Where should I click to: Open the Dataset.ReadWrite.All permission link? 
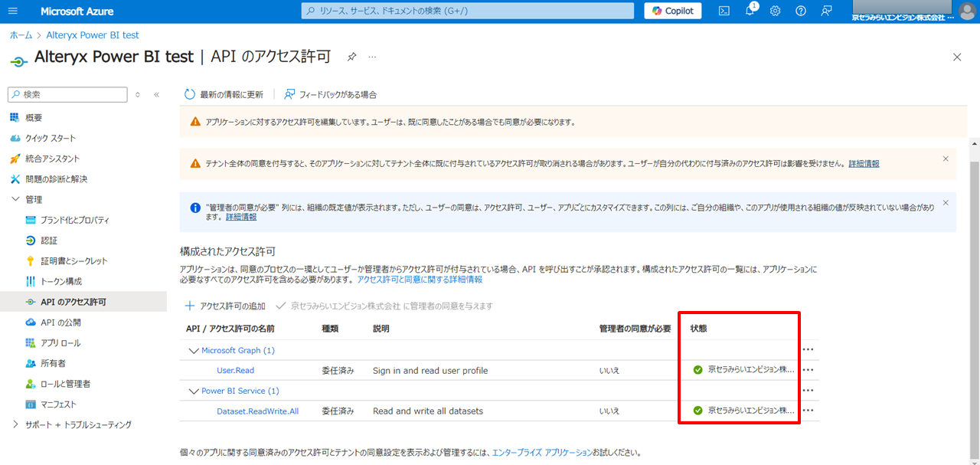257,411
